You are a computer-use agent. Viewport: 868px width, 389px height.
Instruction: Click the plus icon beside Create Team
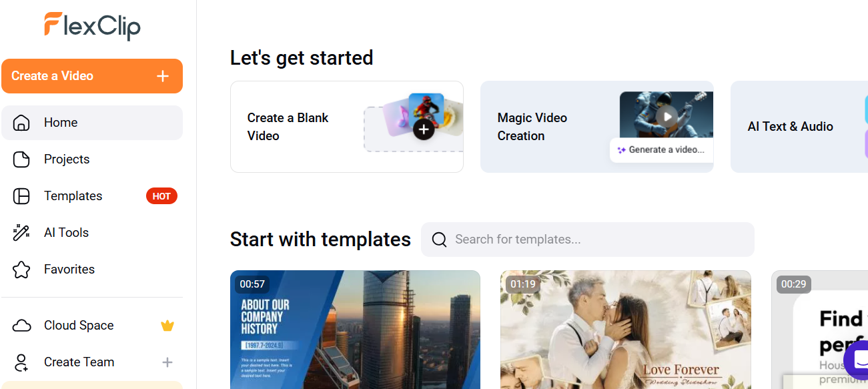tap(167, 362)
